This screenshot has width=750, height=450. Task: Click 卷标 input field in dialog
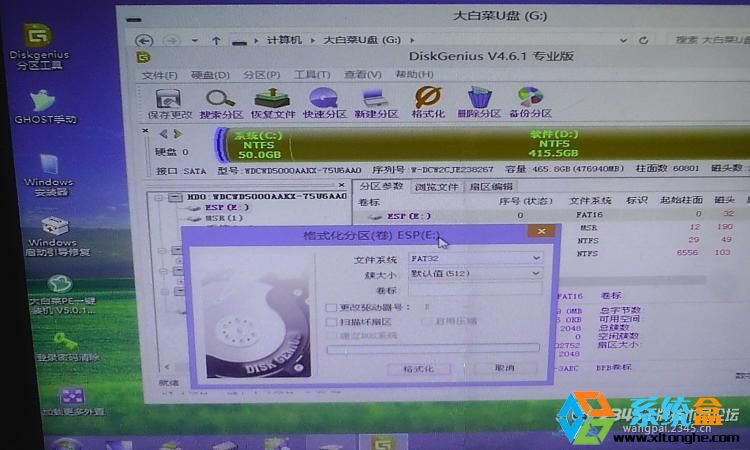[x=475, y=289]
